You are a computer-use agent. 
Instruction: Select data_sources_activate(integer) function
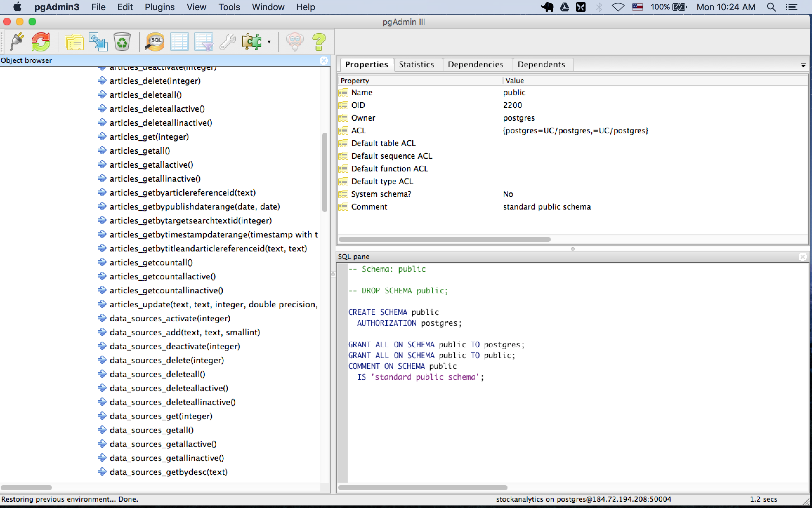[170, 318]
